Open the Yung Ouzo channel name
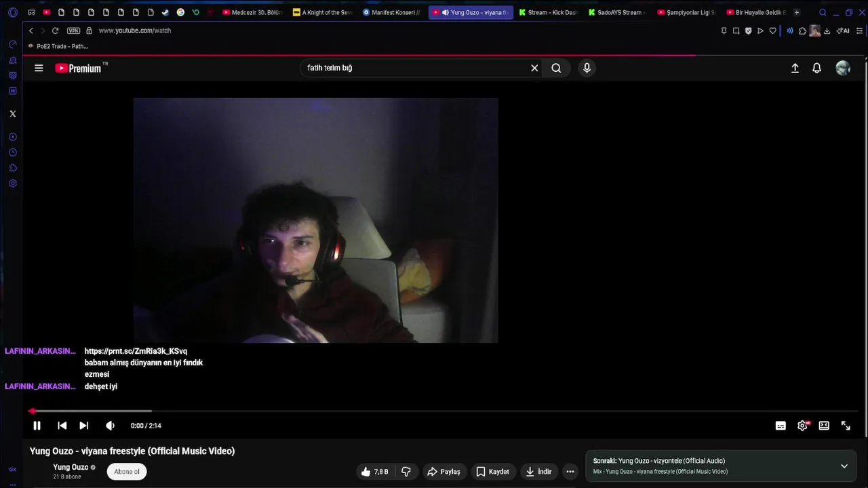Screen dimensions: 868x488 (71, 467)
